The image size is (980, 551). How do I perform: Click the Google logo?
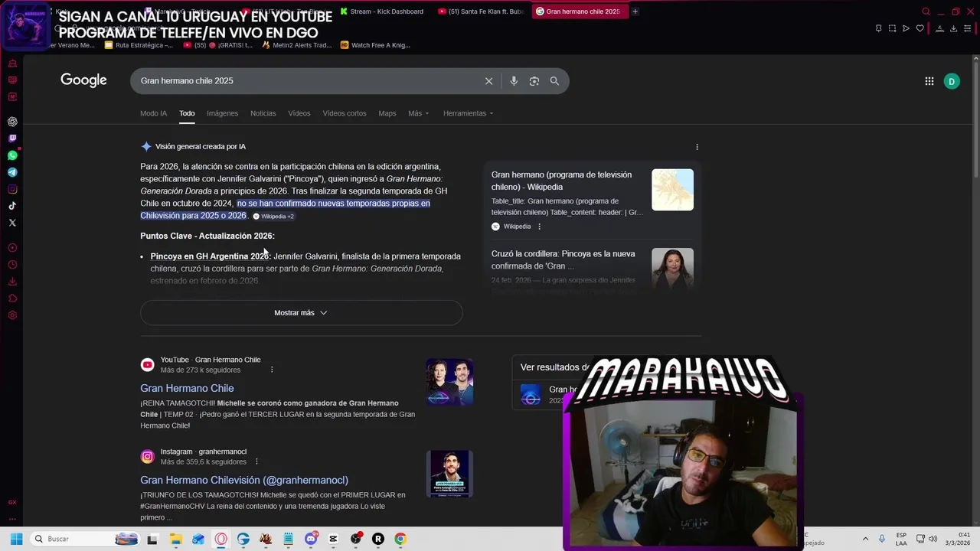83,80
